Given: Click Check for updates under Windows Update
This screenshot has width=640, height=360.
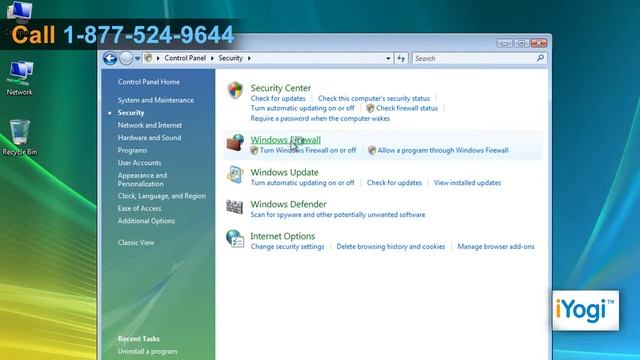Looking at the screenshot, I should (x=394, y=183).
